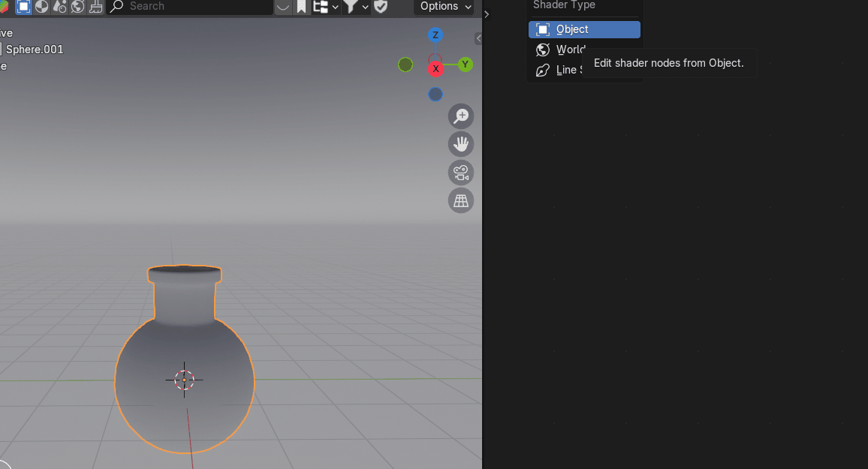Screen dimensions: 868x469
Task: Toggle the shield checkmark icon in header
Action: pyautogui.click(x=381, y=7)
